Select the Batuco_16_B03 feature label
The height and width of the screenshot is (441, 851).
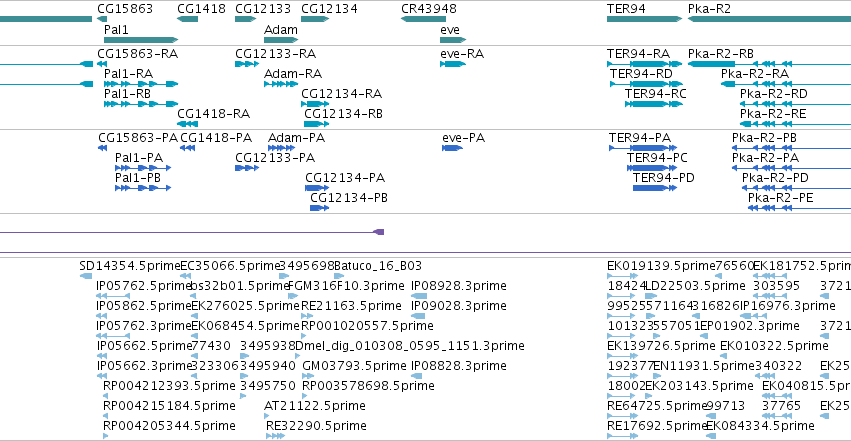pos(378,266)
